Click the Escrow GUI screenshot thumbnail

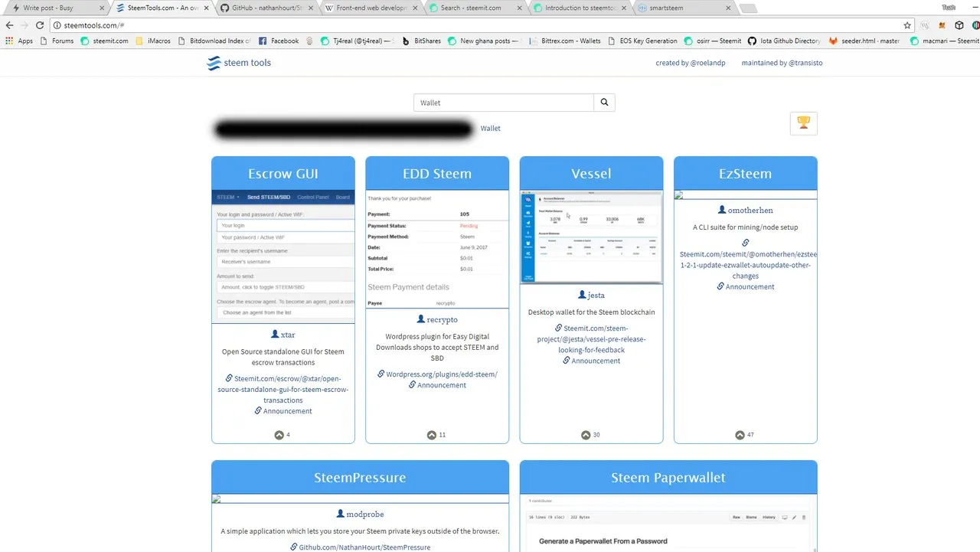pos(283,256)
